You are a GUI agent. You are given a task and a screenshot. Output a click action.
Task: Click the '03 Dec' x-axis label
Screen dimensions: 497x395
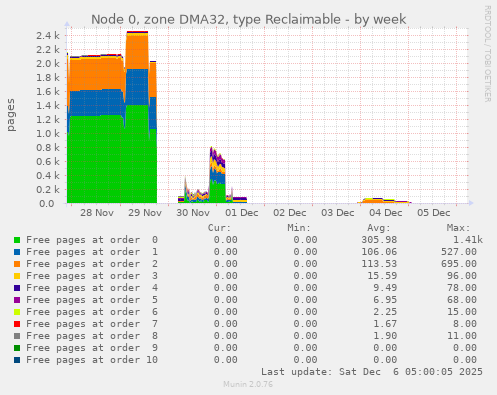pos(338,213)
